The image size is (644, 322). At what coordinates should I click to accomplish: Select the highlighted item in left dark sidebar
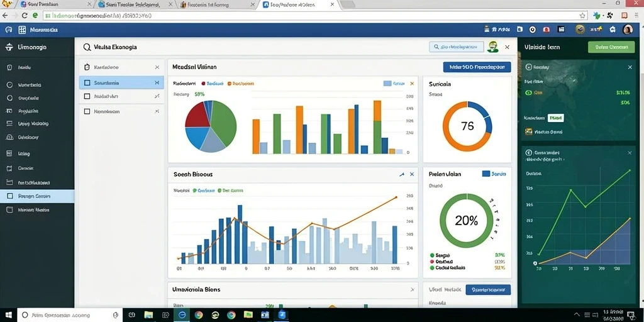point(37,196)
